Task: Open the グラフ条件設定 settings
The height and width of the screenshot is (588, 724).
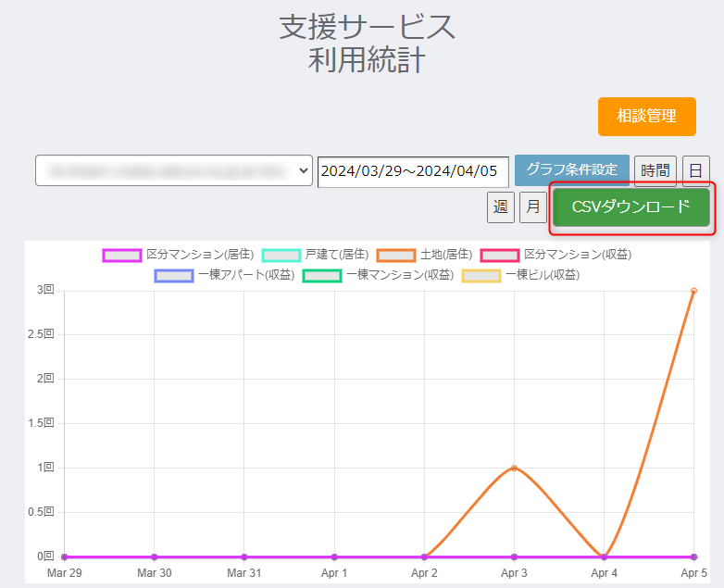Action: coord(571,170)
